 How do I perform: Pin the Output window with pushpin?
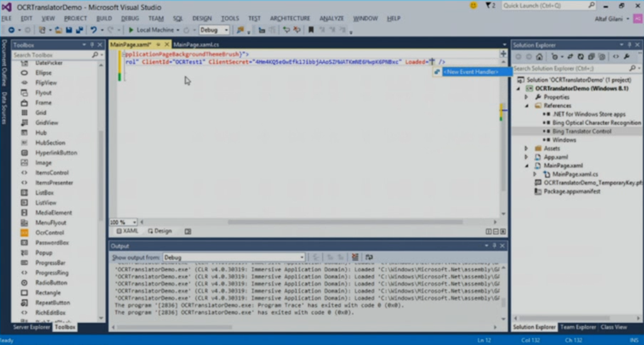click(494, 246)
